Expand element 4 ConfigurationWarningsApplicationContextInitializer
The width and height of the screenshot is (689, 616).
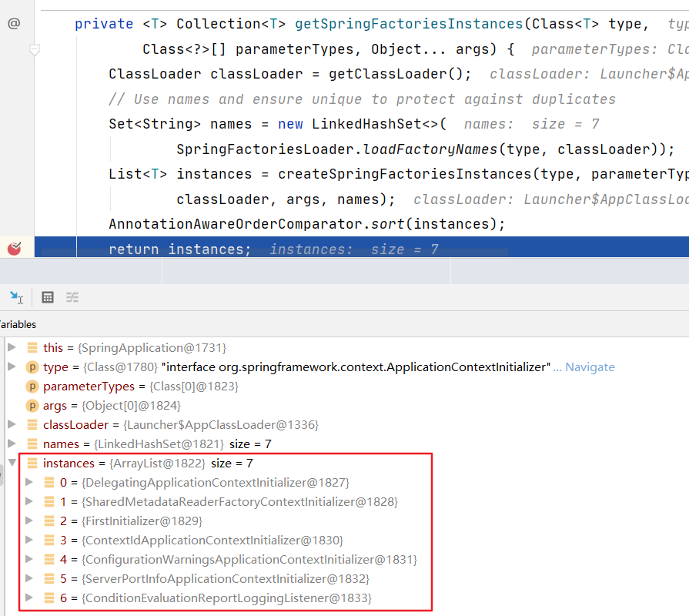pos(29,559)
